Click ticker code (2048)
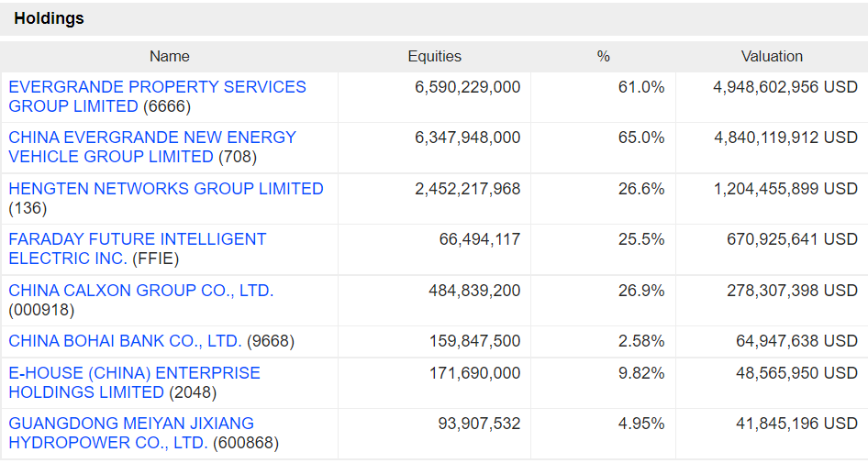868x463 pixels. [193, 392]
